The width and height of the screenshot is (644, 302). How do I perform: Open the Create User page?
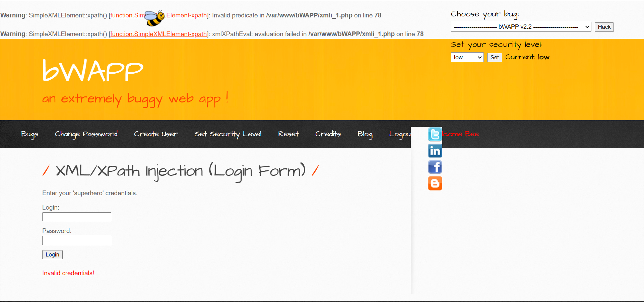pyautogui.click(x=156, y=134)
